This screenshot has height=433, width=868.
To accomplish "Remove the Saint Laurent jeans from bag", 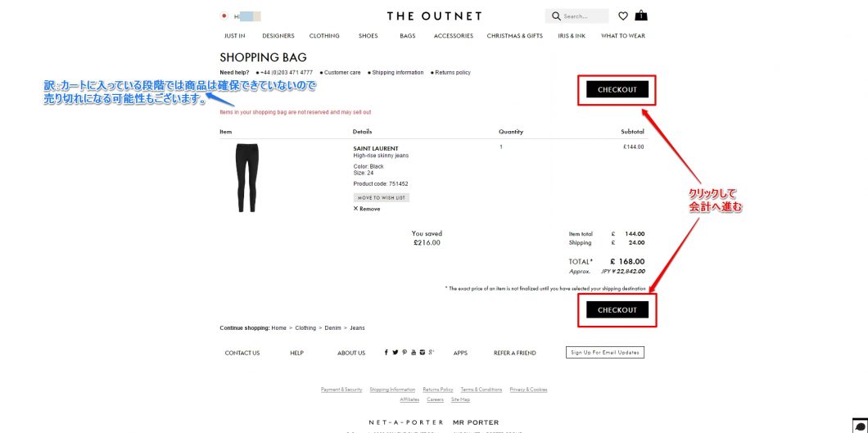I will pos(367,209).
